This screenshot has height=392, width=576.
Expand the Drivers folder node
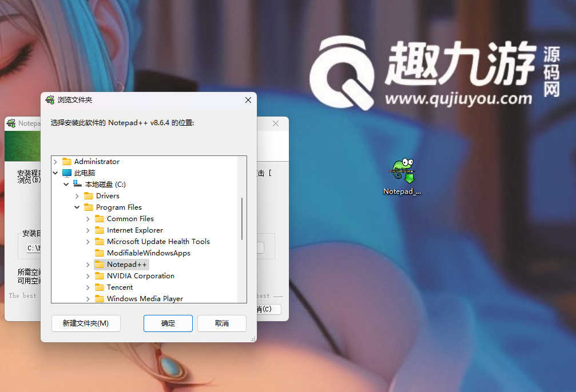point(77,196)
